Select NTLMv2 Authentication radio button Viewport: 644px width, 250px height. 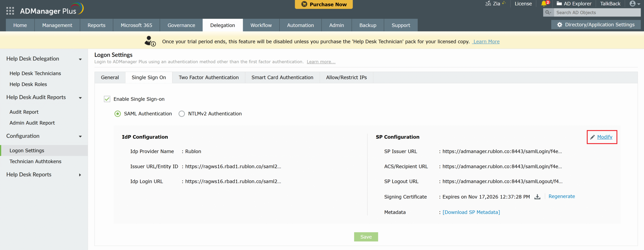point(182,114)
